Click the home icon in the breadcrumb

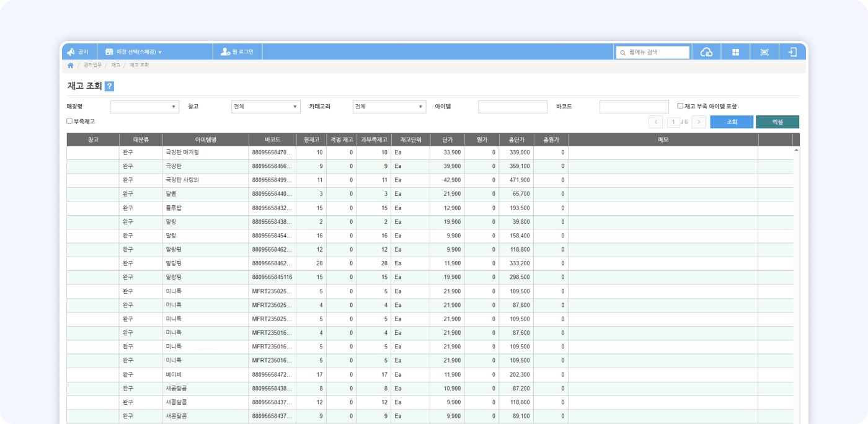[x=71, y=65]
